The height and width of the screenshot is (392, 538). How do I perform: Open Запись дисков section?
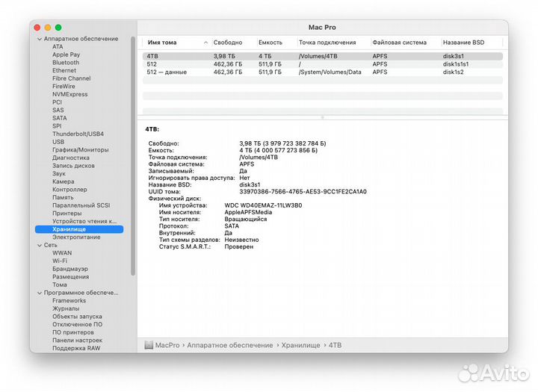tap(73, 166)
